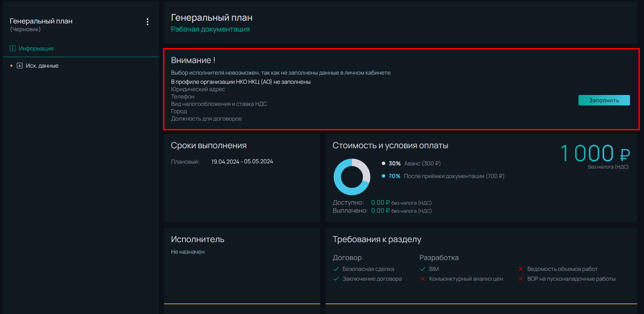
Task: Click the red cross by Конъюнктурный анализ цен
Action: [423, 279]
